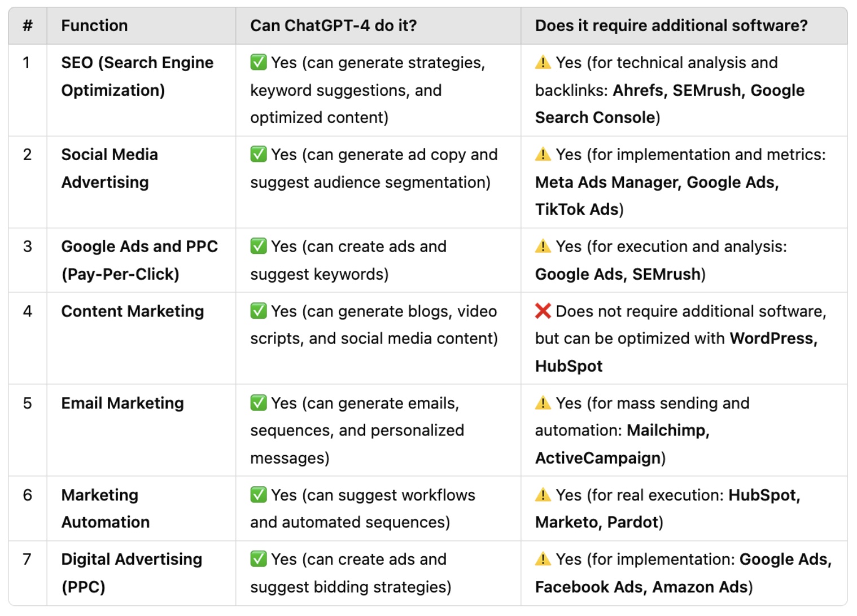Image resolution: width=857 pixels, height=616 pixels.
Task: Click the 'Function' column header
Action: coord(94,25)
